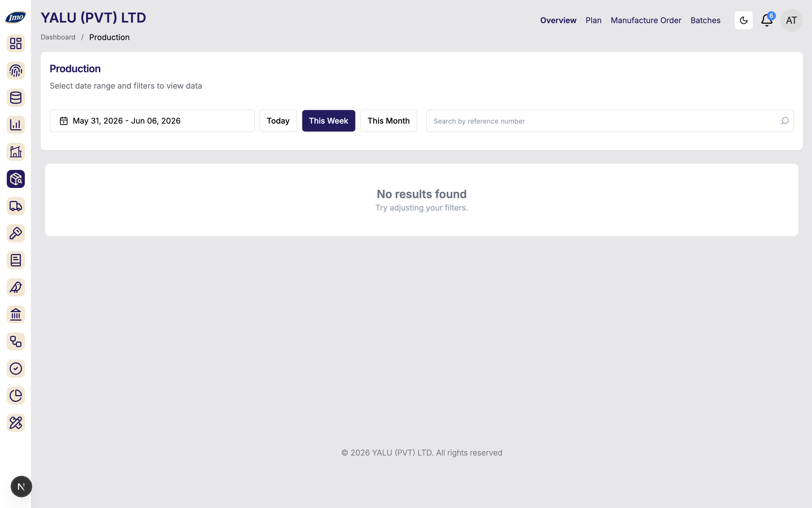Screen dimensions: 812x508
Task: Click the copyright footer text
Action: pyautogui.click(x=422, y=453)
